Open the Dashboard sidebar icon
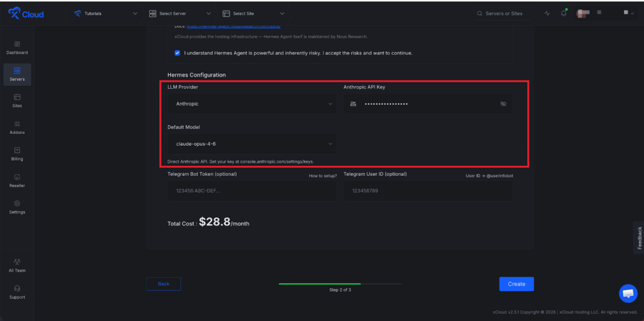The width and height of the screenshot is (644, 321). pos(17,47)
